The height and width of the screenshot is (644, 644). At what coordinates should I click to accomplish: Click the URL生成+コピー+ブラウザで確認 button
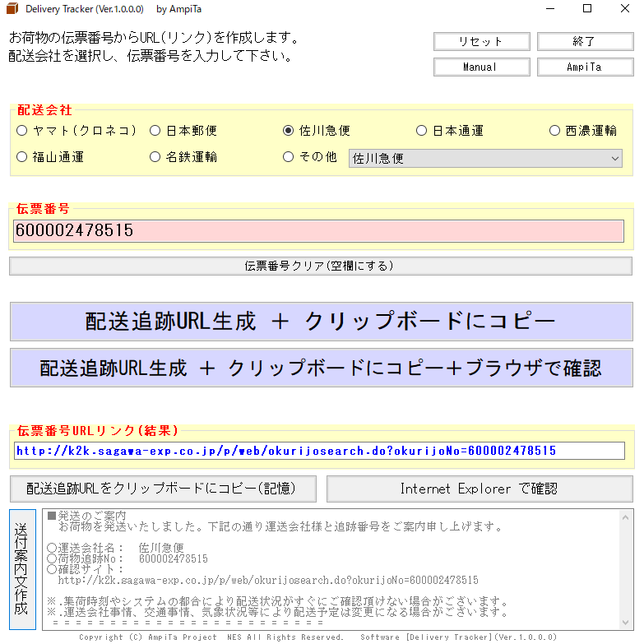pyautogui.click(x=322, y=368)
